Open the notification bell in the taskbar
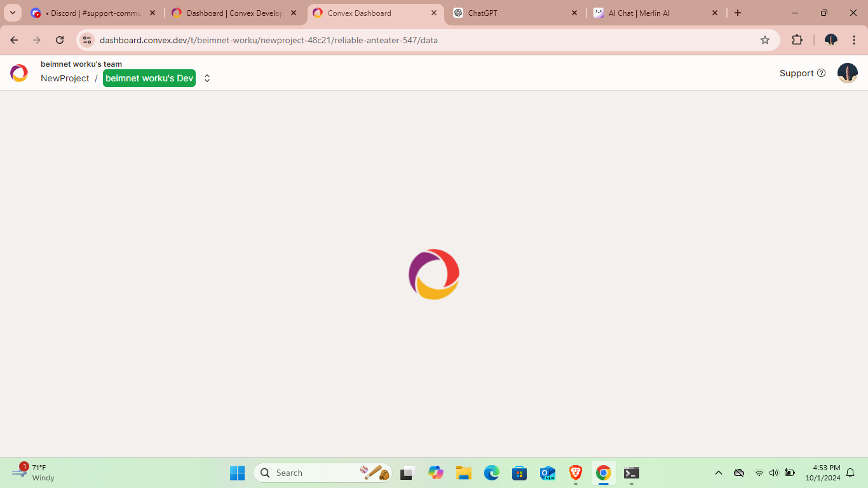The image size is (868, 488). [850, 473]
